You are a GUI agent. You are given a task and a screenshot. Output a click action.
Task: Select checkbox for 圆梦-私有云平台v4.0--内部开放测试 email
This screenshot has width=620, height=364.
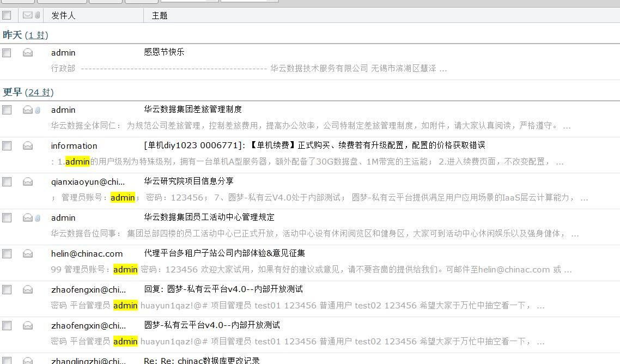click(7, 326)
